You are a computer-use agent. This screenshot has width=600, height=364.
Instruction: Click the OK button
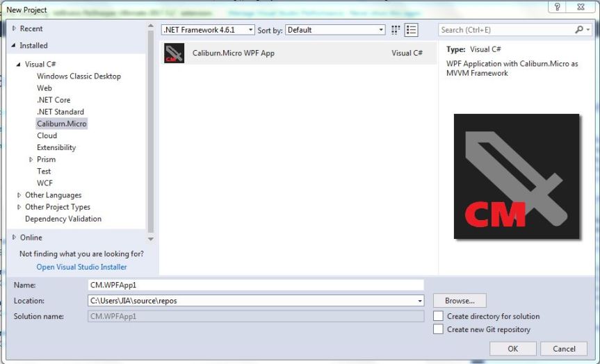(512, 349)
